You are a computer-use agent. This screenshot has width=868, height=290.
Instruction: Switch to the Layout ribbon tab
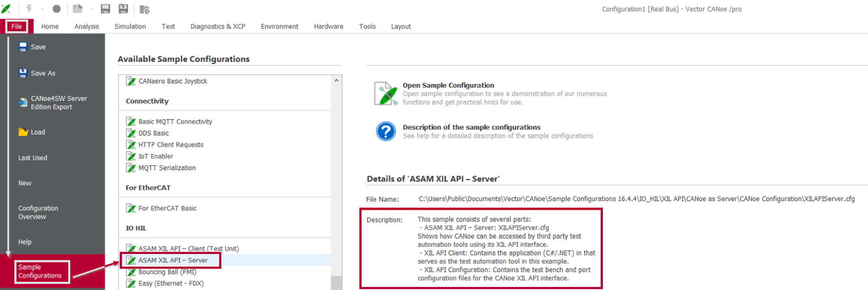click(x=401, y=26)
